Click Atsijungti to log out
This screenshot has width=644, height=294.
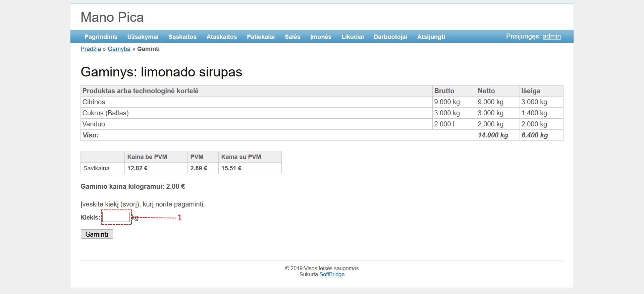(x=431, y=37)
